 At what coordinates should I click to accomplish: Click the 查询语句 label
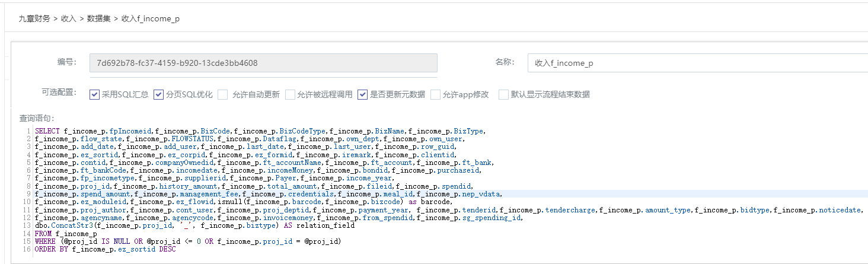click(37, 119)
